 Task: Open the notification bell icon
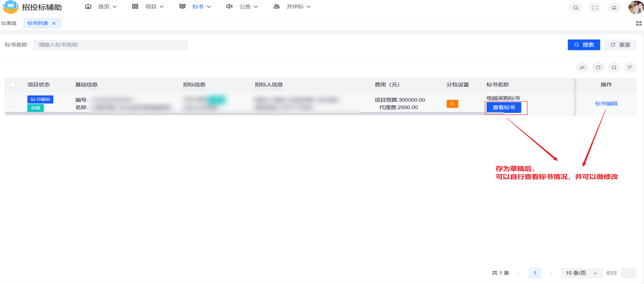(614, 7)
